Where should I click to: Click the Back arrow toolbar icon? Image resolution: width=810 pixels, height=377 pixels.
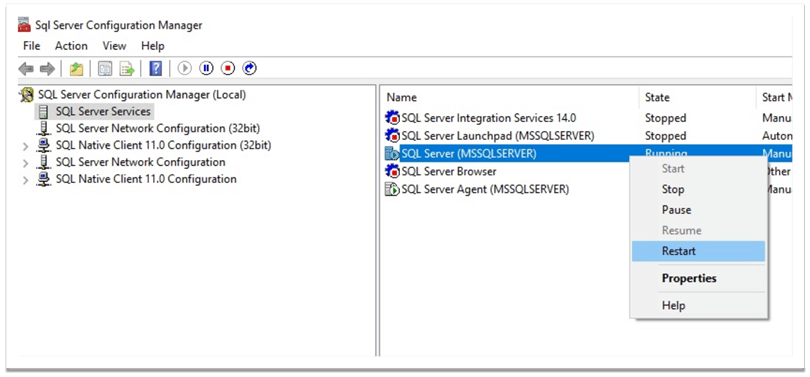tap(26, 68)
